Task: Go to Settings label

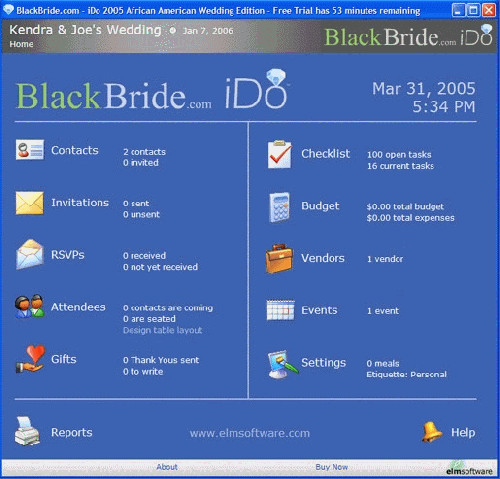Action: point(323,363)
